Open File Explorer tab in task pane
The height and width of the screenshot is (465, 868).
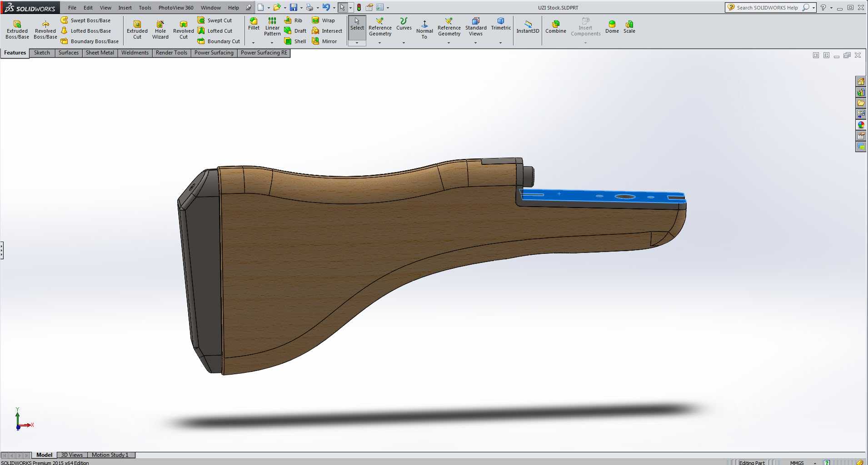861,104
